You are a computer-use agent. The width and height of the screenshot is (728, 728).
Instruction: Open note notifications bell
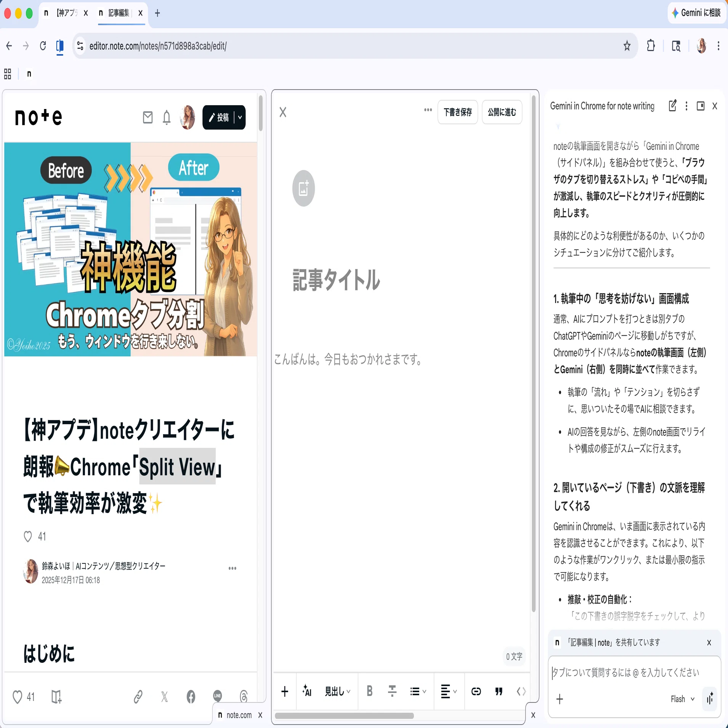[x=167, y=117]
